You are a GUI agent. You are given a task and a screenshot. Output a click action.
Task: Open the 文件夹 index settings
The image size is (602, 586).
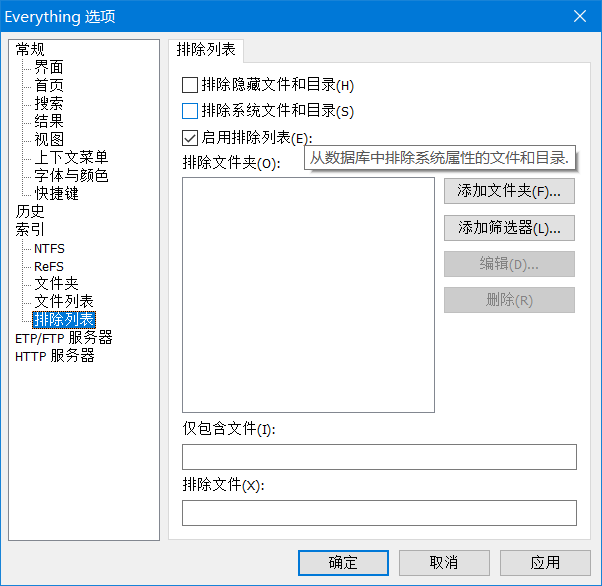(x=56, y=284)
